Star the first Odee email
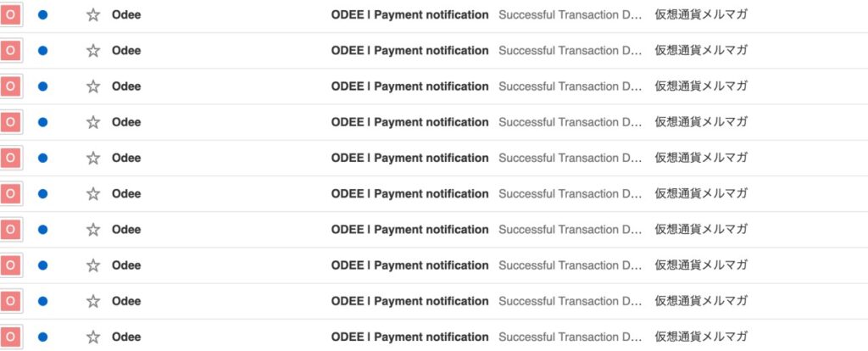The width and height of the screenshot is (868, 351). [x=93, y=15]
